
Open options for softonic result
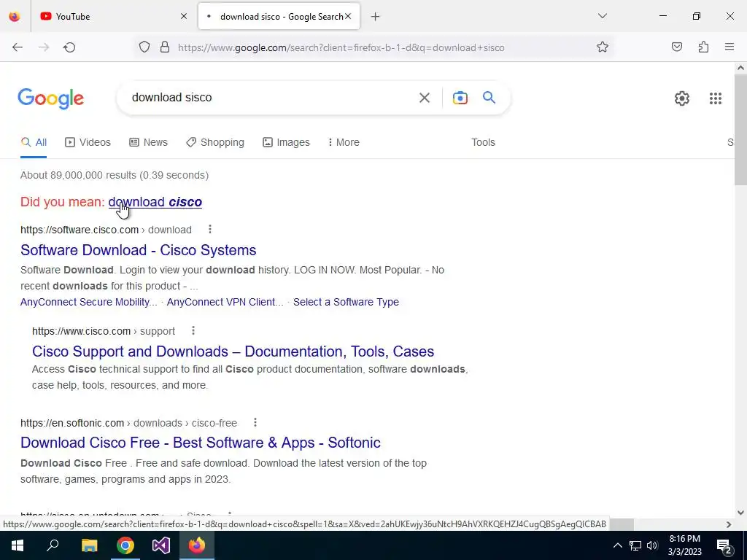(255, 422)
